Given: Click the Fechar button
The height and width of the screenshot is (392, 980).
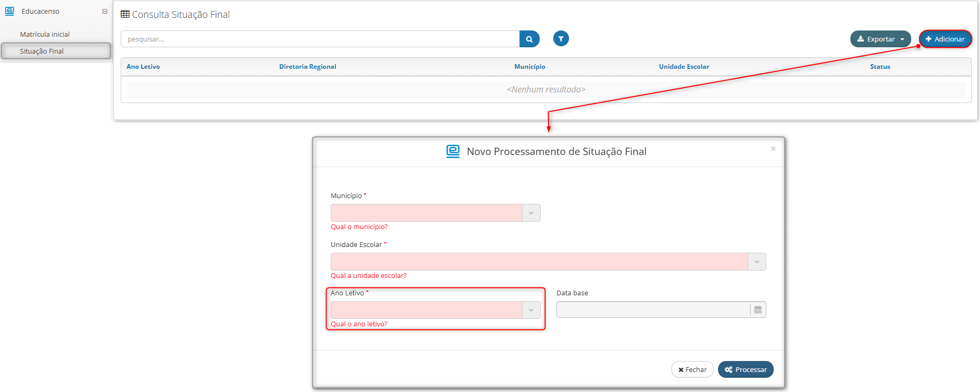Looking at the screenshot, I should (x=692, y=369).
